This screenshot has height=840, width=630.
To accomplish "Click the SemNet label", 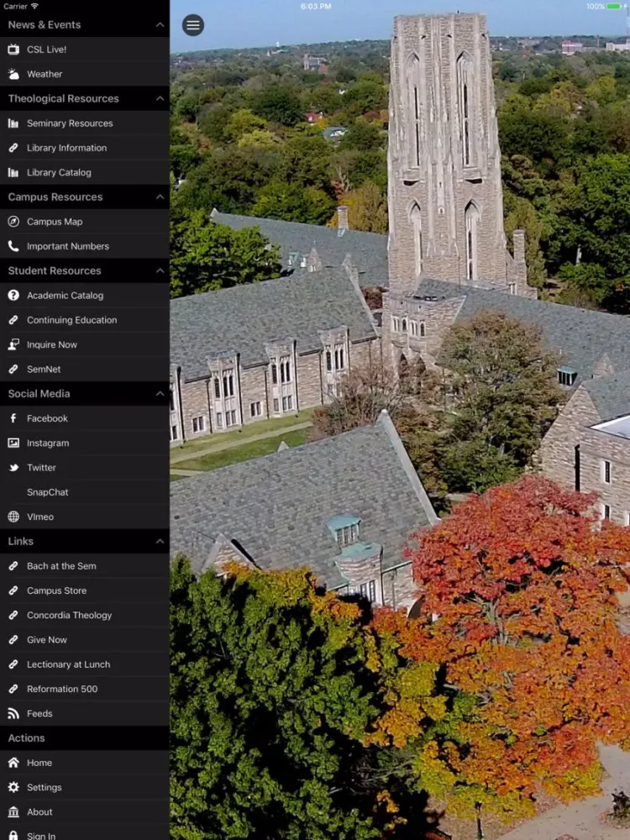I will [44, 369].
